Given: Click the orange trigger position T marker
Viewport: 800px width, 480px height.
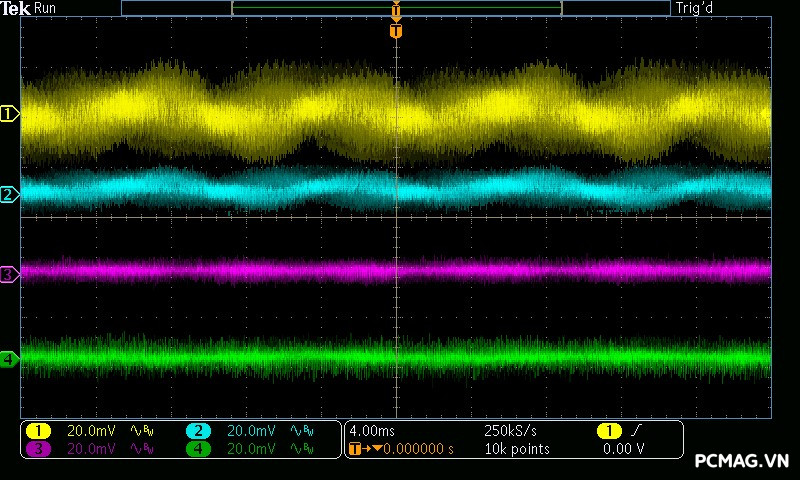Looking at the screenshot, I should pyautogui.click(x=396, y=31).
